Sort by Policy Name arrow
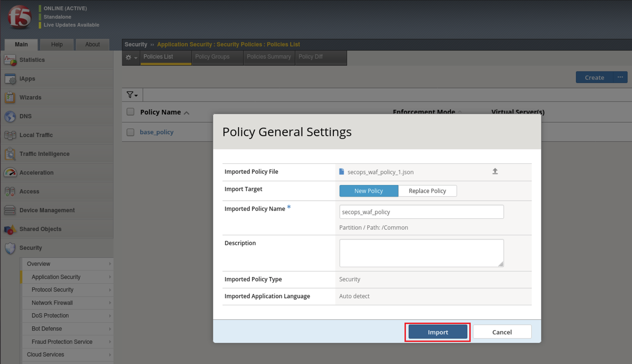This screenshot has width=632, height=364. pyautogui.click(x=187, y=113)
